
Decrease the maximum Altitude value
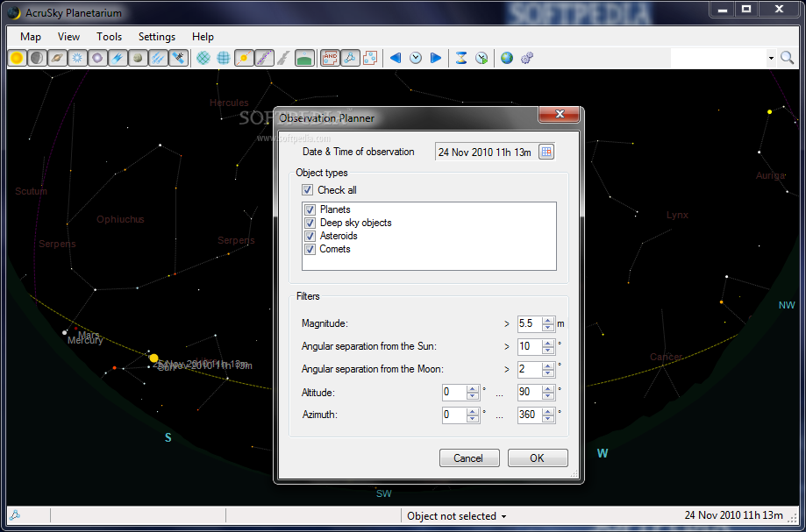click(x=548, y=396)
